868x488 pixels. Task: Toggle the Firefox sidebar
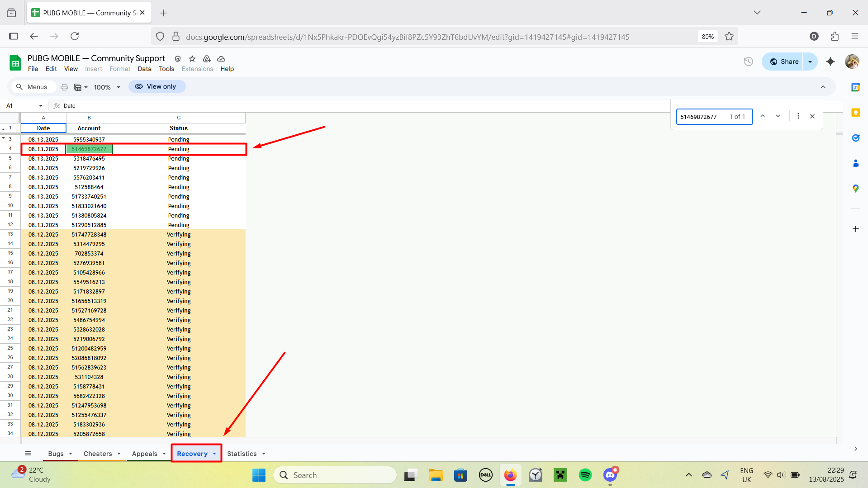(x=14, y=36)
